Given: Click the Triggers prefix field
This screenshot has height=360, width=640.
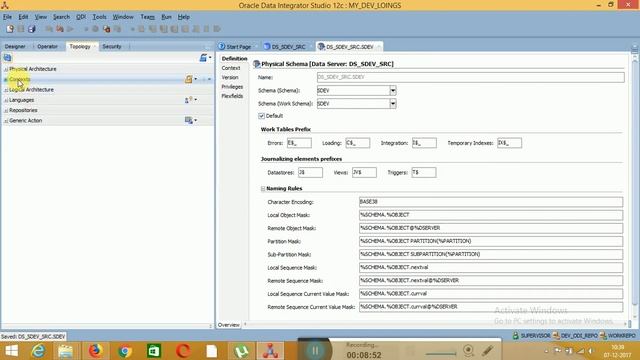Looking at the screenshot, I should tap(424, 172).
